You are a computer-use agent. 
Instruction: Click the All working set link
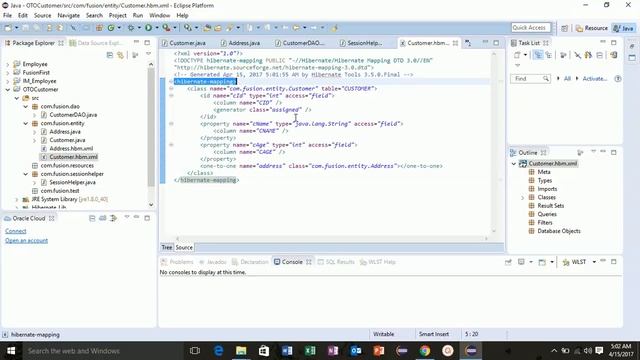click(567, 78)
